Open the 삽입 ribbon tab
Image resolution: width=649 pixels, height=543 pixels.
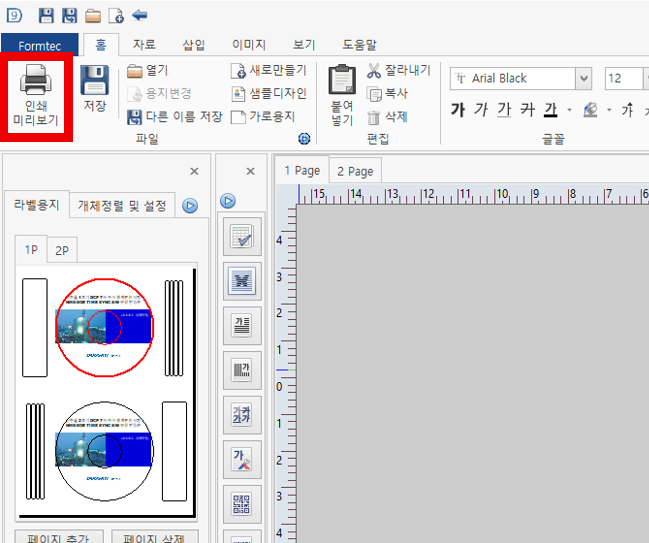[x=193, y=44]
